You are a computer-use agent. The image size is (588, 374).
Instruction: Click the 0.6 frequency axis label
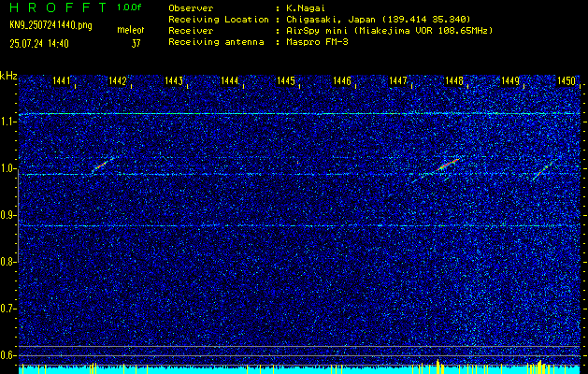[x=7, y=355]
